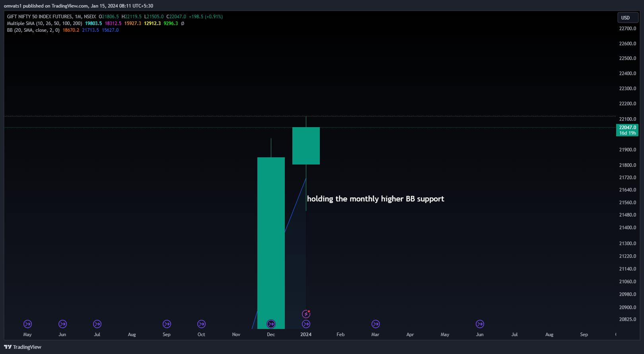Click the BB lower value 15627.0

pos(110,30)
